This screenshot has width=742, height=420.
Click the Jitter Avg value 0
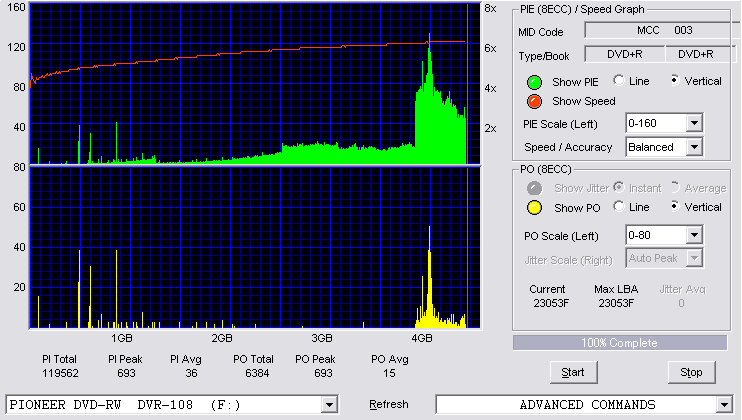(681, 303)
